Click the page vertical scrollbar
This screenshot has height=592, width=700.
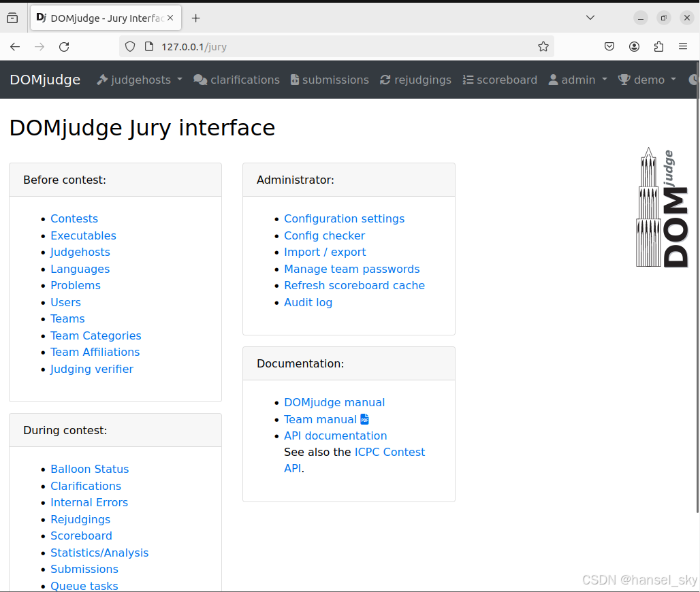[698, 286]
